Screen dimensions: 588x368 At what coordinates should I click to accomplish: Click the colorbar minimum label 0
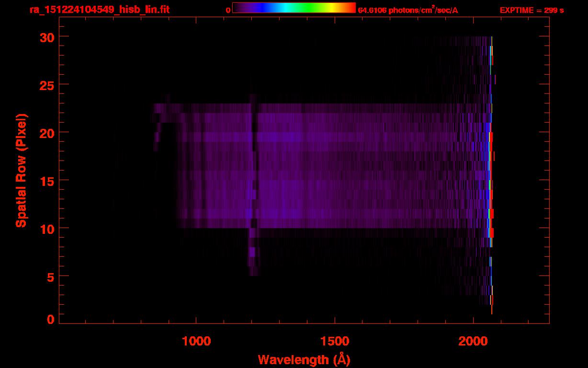click(228, 10)
